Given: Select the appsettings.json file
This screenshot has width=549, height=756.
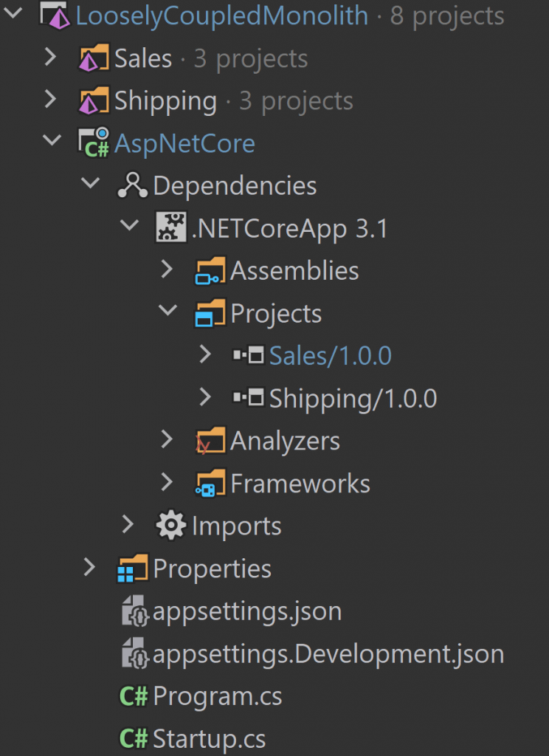Looking at the screenshot, I should (231, 611).
